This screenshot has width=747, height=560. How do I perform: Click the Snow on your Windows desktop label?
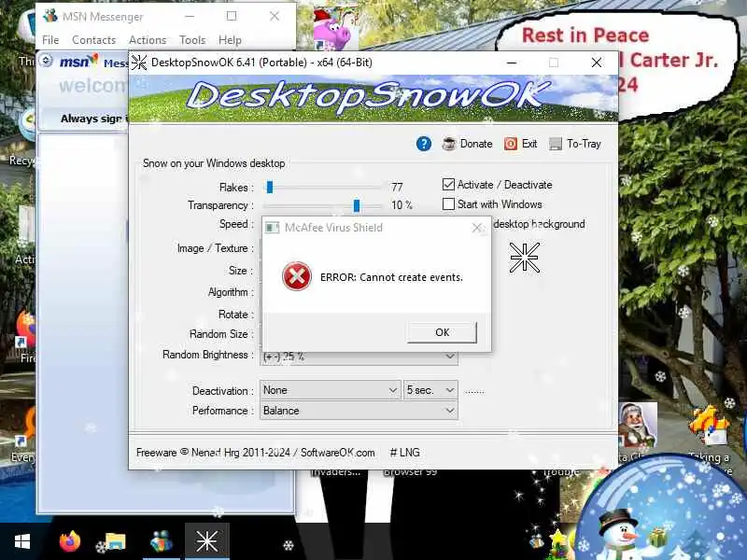[214, 163]
